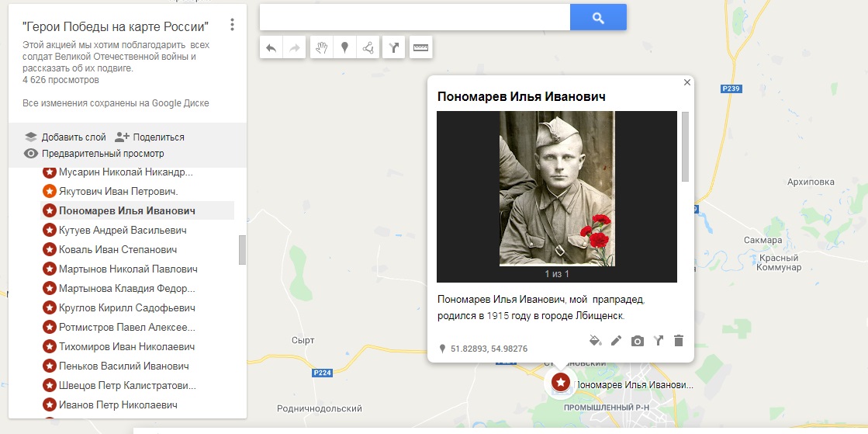This screenshot has height=434, width=868.
Task: Select the add marker pin tool
Action: click(x=344, y=48)
